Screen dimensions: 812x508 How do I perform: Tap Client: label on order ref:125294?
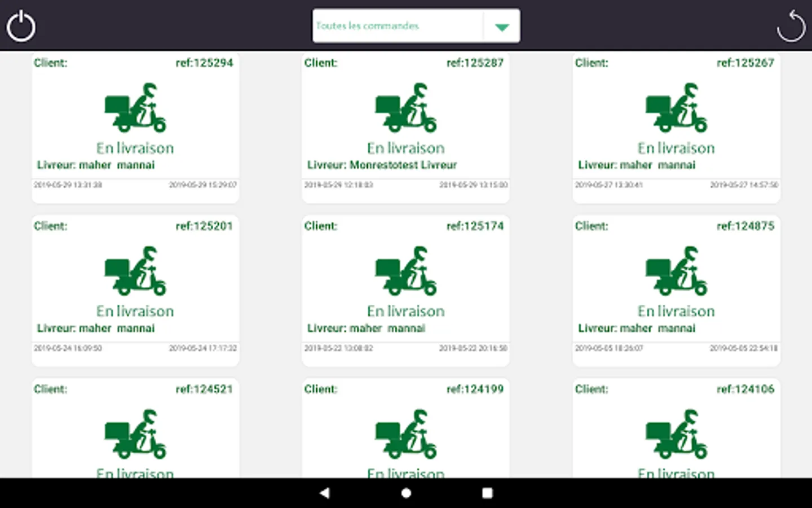point(50,63)
